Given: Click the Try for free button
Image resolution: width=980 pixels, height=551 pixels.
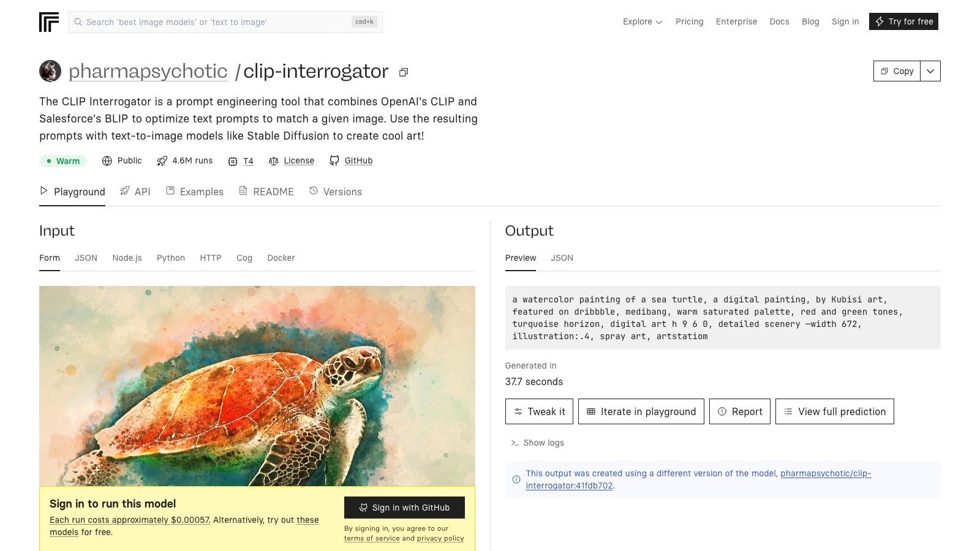Looking at the screenshot, I should pos(903,22).
